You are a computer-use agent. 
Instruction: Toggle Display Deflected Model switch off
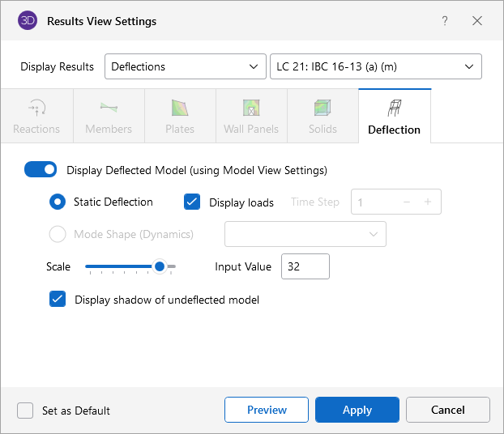pyautogui.click(x=41, y=169)
